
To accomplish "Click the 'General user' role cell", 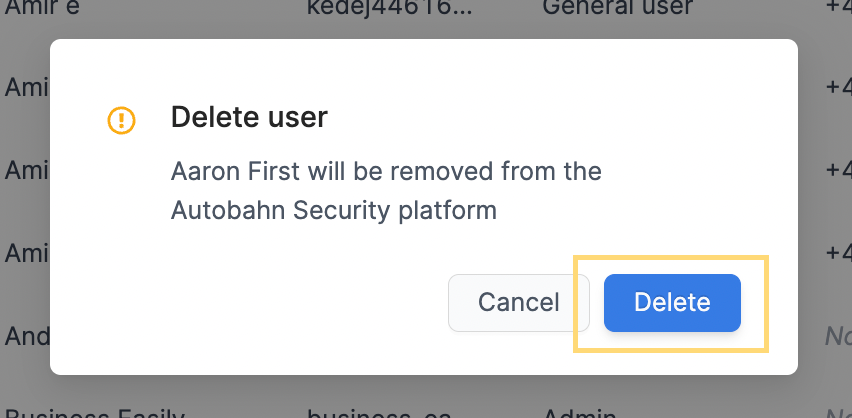I will (618, 8).
